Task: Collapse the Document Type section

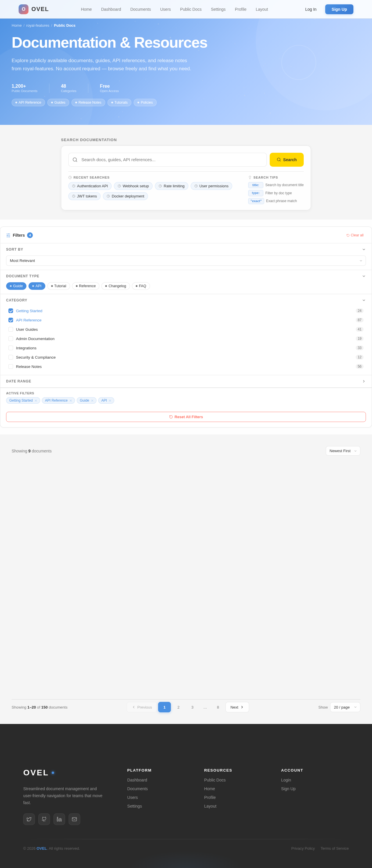Action: click(364, 276)
